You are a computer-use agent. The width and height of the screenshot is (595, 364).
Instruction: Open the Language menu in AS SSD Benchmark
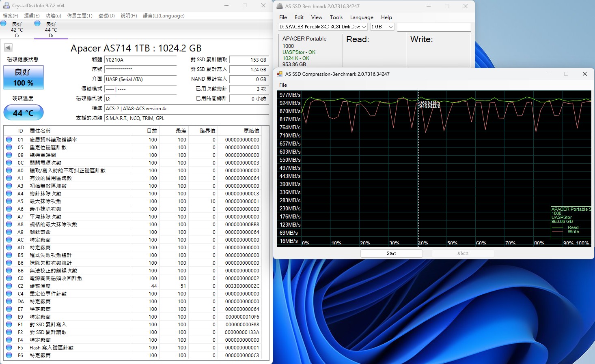coord(362,17)
